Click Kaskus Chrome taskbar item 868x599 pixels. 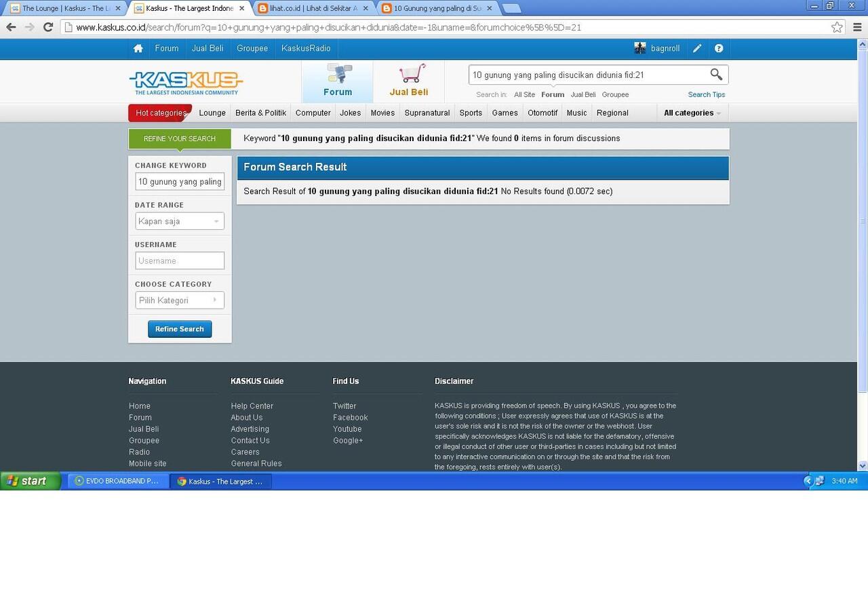(x=221, y=481)
